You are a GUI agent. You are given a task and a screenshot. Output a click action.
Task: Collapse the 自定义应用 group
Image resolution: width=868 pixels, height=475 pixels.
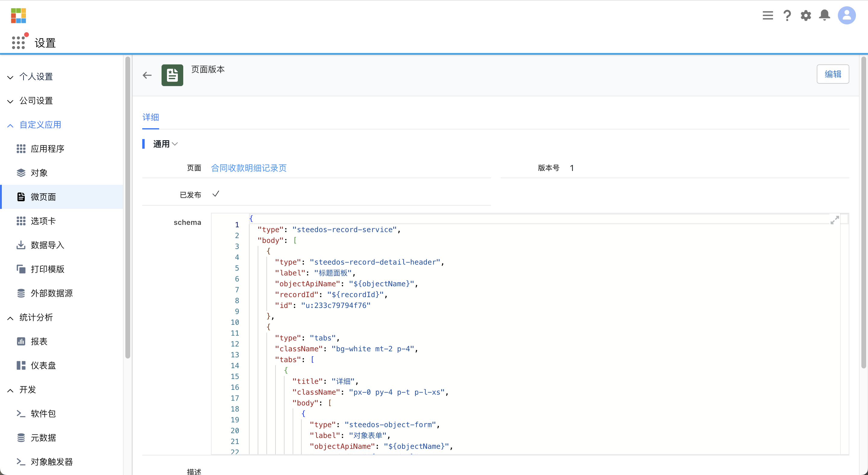40,125
